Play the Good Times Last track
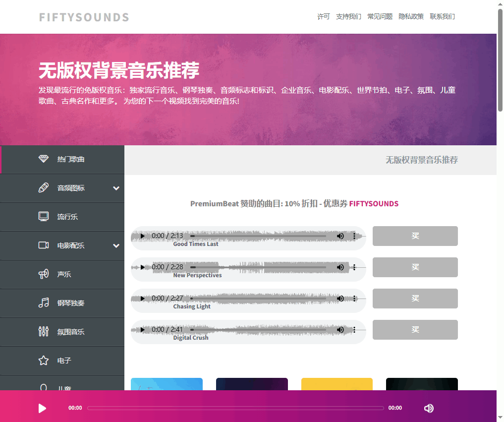504x422 pixels. point(143,236)
